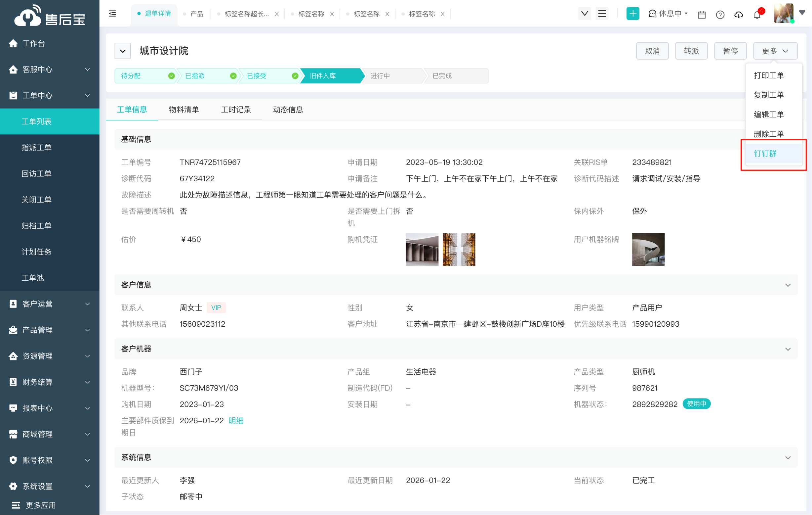Screen dimensions: 812x515
Task: Collapse the sidebar with the hamburger icon
Action: pyautogui.click(x=113, y=14)
